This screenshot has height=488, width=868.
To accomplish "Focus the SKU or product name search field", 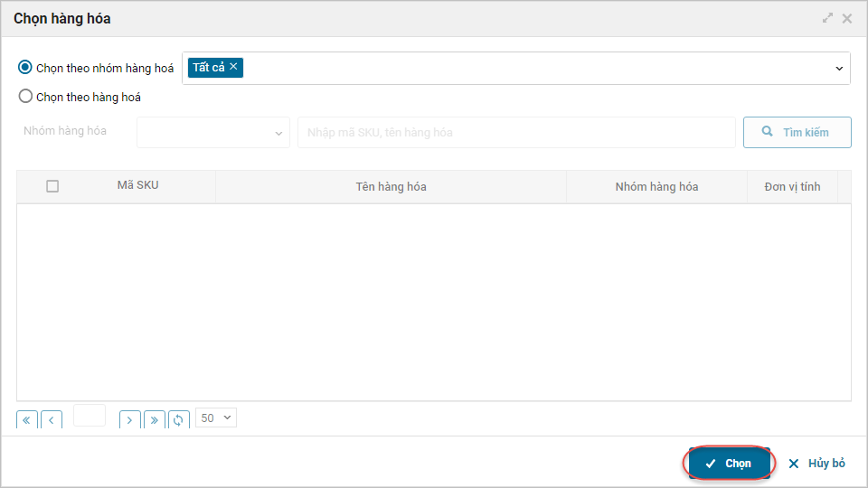I will click(x=516, y=132).
